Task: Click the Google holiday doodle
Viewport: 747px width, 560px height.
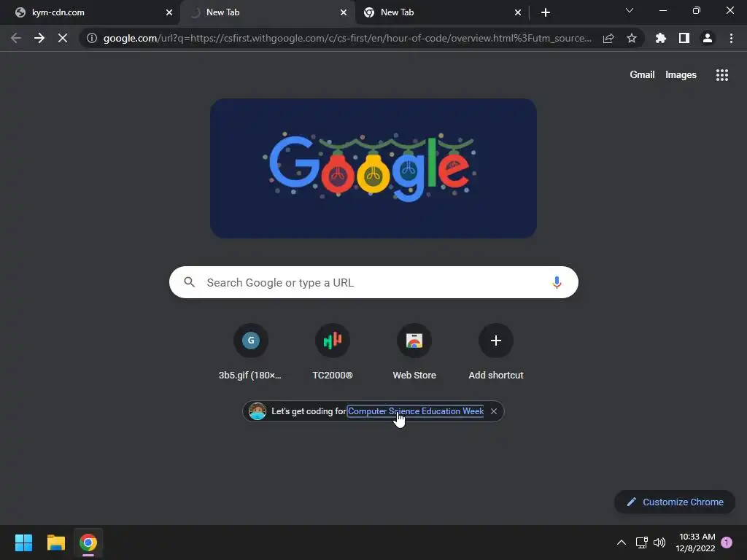Action: [x=373, y=168]
